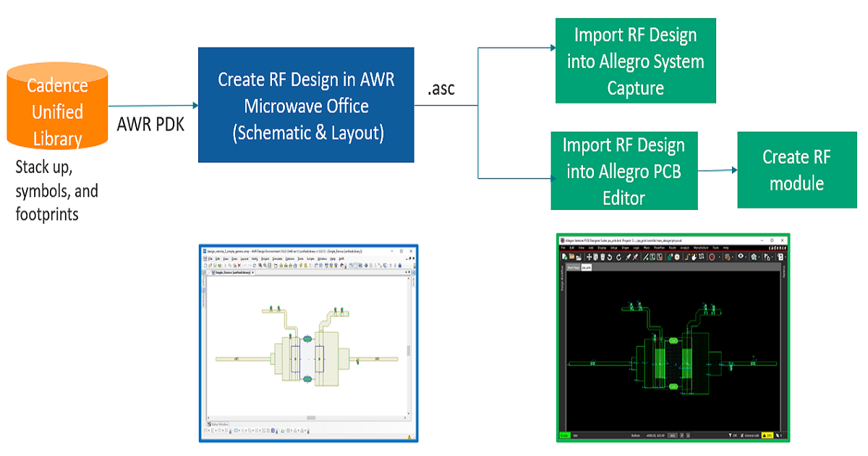
Task: Click the New file icon in Allegro toolbar
Action: (564, 256)
